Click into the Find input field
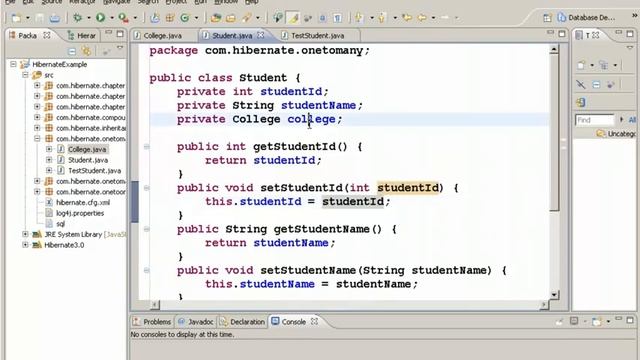The image size is (640, 360). pos(594,120)
